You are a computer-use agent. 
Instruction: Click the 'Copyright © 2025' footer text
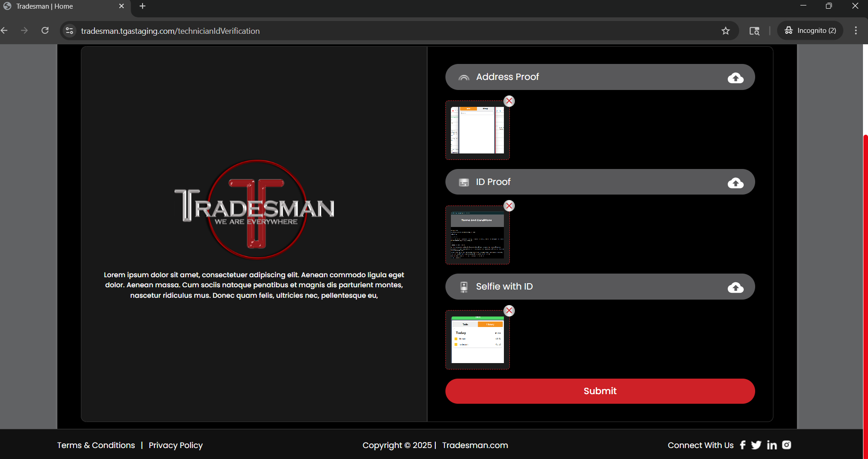click(397, 445)
